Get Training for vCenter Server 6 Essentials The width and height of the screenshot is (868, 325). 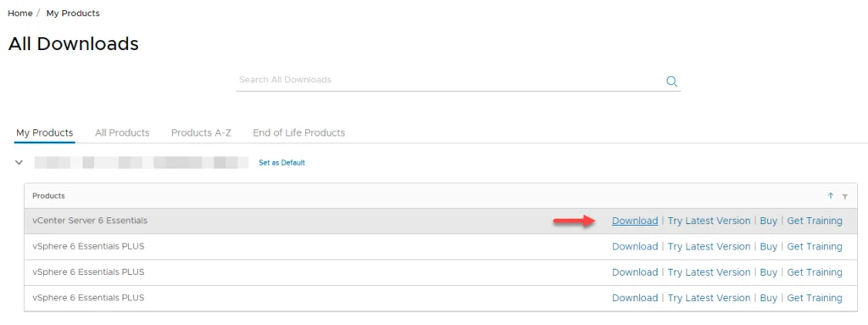(815, 221)
